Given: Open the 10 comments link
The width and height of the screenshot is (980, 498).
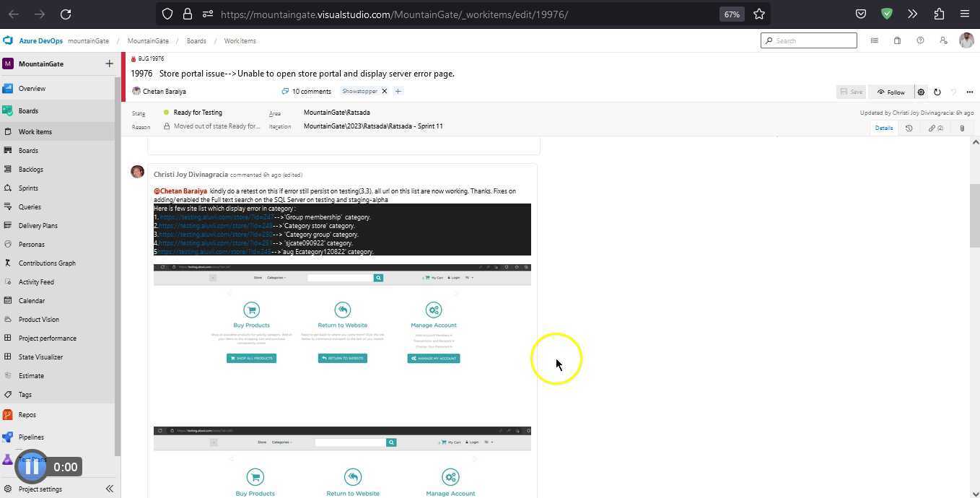Looking at the screenshot, I should point(311,91).
